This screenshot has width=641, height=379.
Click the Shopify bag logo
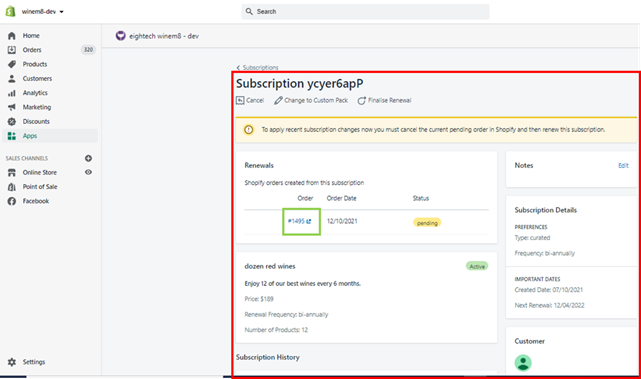(10, 11)
